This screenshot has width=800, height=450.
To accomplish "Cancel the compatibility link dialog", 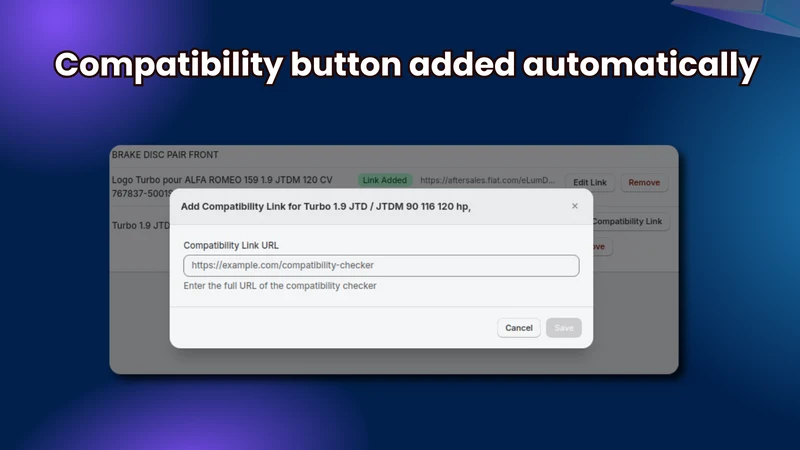I will 518,328.
